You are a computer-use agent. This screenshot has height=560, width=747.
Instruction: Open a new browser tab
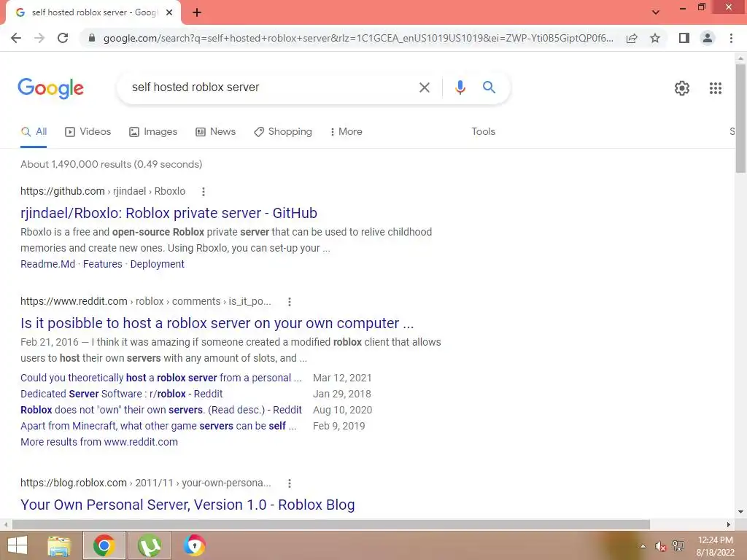click(197, 12)
